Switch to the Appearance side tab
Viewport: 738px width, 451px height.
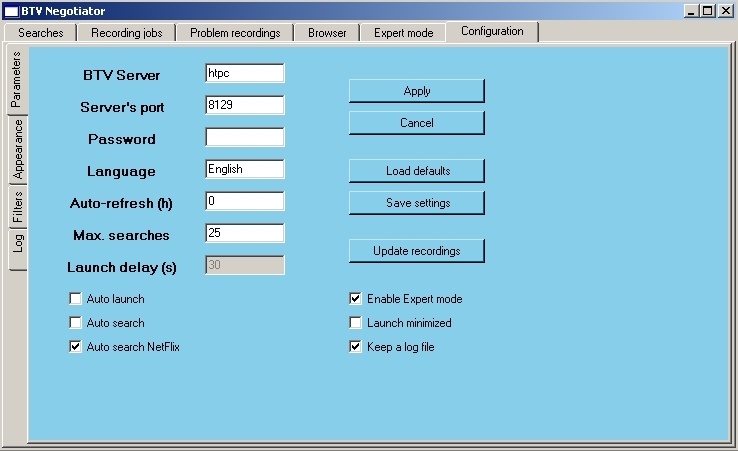(17, 149)
